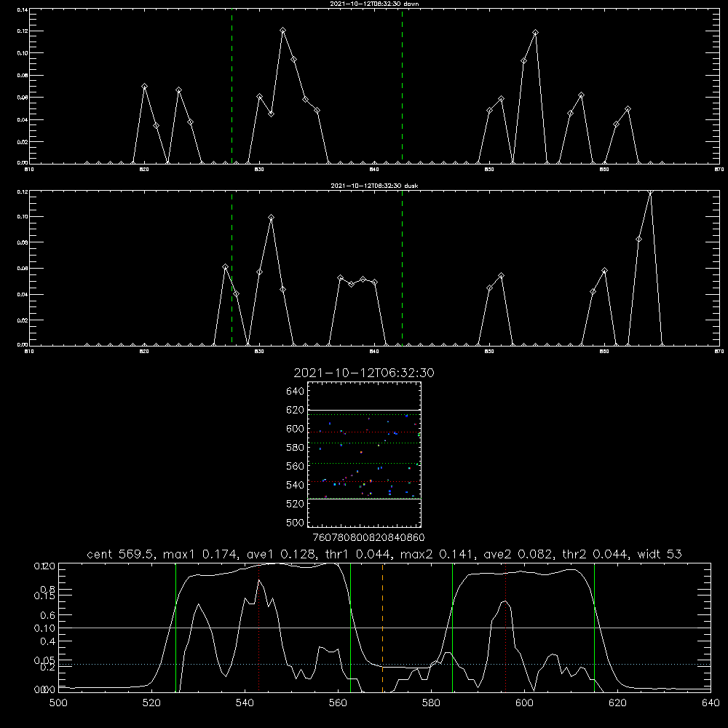
Task: Click the '620' y-axis label of image plot
Action: click(x=296, y=410)
